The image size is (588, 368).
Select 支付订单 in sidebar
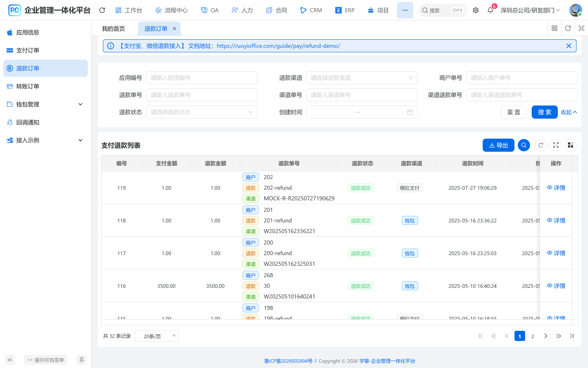(46, 50)
